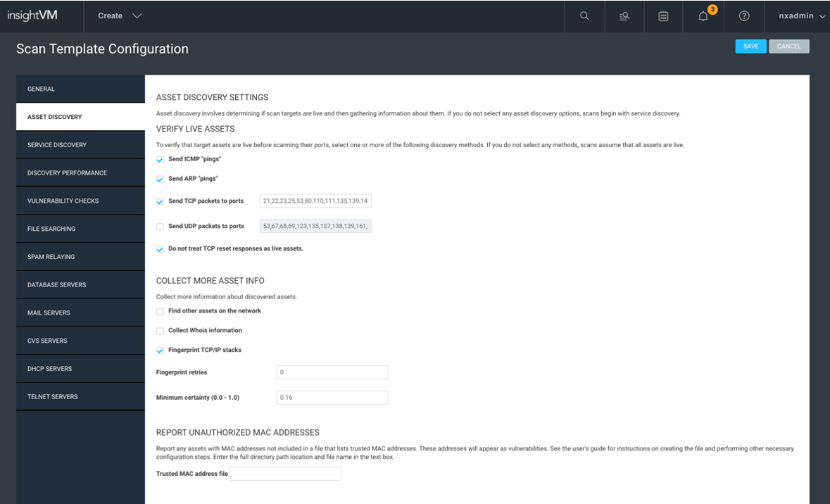Screen dimensions: 830x504
Task: Click the Minimum certainty input field
Action: pyautogui.click(x=332, y=398)
